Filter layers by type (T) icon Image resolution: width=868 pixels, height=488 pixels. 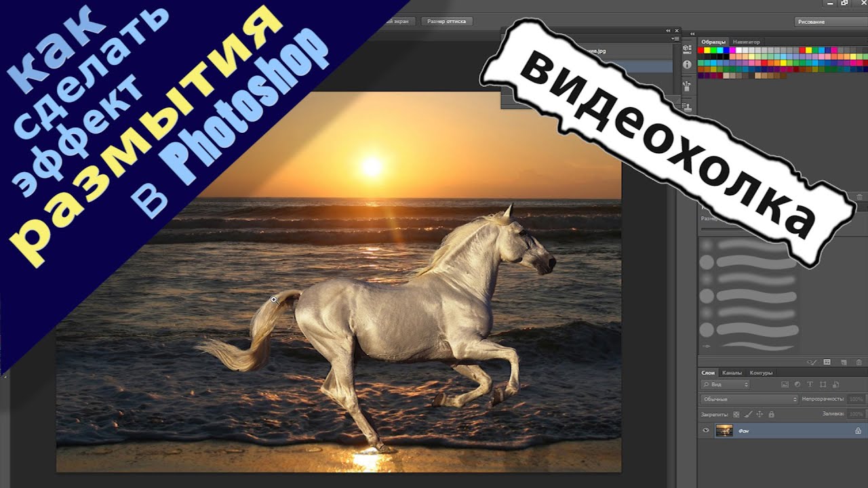pos(810,384)
